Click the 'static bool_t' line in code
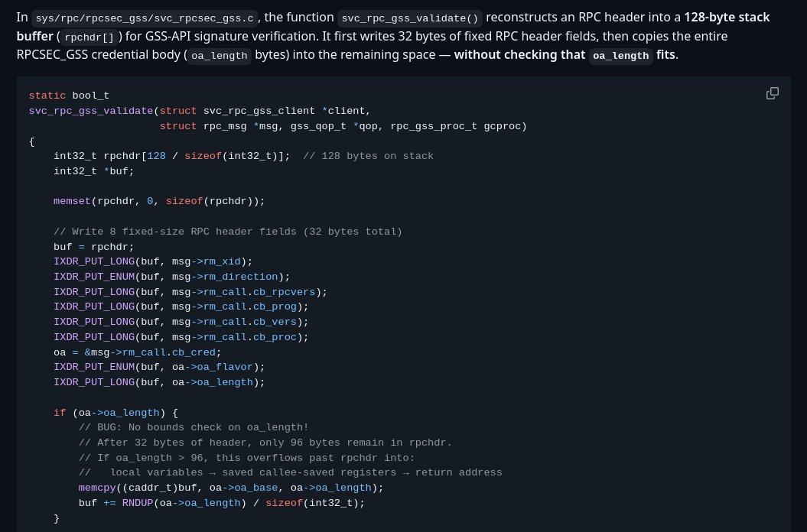The image size is (807, 532). click(69, 96)
